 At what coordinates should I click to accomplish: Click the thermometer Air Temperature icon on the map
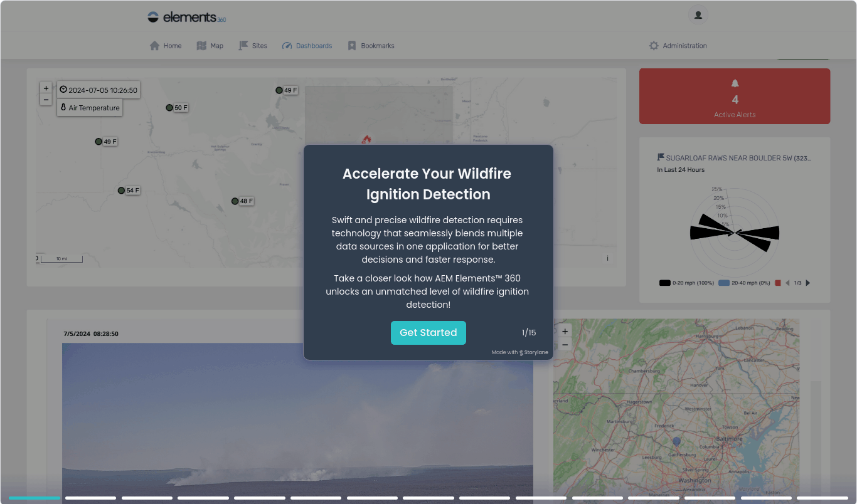63,108
